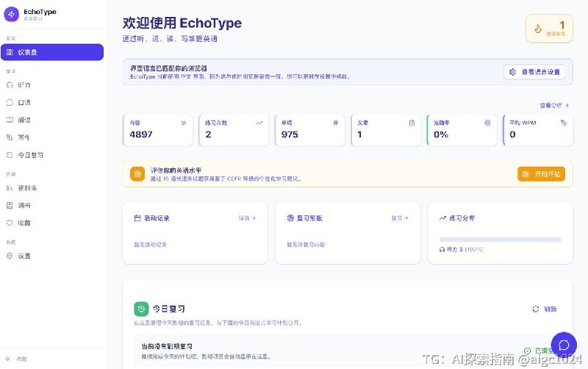This screenshot has height=369, width=588.
Task: Click the trend icon beside 练习分布
Action: coord(443,218)
